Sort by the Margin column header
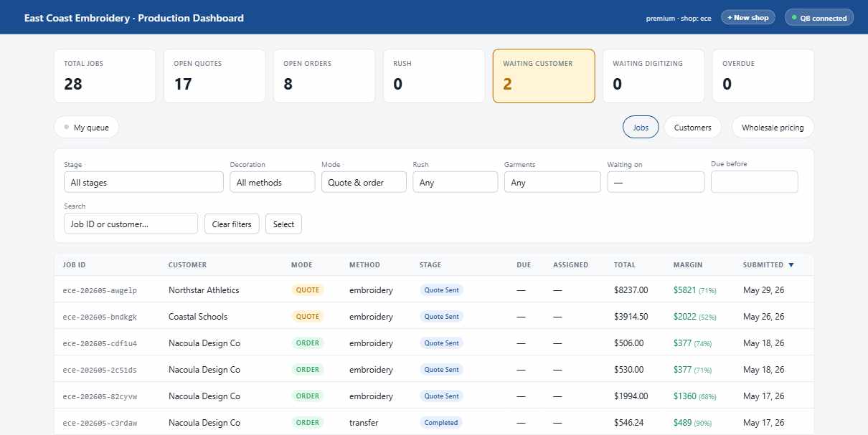Image resolution: width=868 pixels, height=435 pixels. pyautogui.click(x=688, y=265)
